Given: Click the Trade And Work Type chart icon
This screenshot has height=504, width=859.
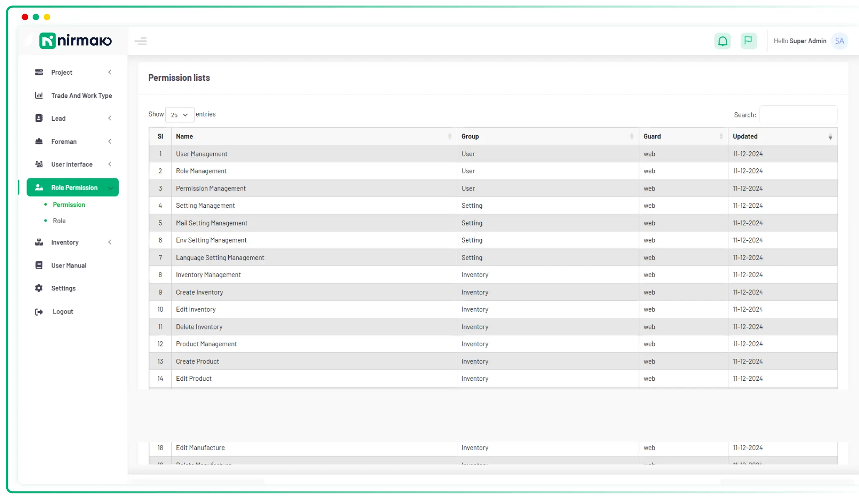Looking at the screenshot, I should (x=39, y=95).
